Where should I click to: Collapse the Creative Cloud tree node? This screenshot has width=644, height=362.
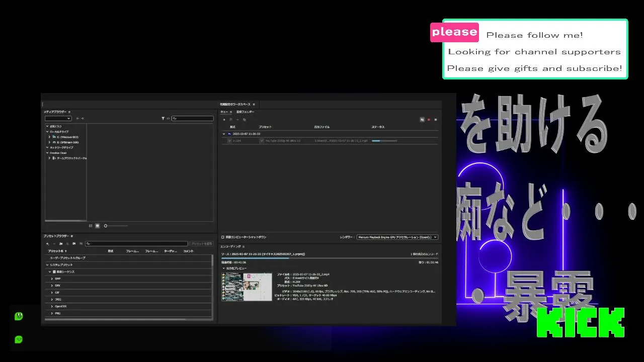tap(47, 153)
